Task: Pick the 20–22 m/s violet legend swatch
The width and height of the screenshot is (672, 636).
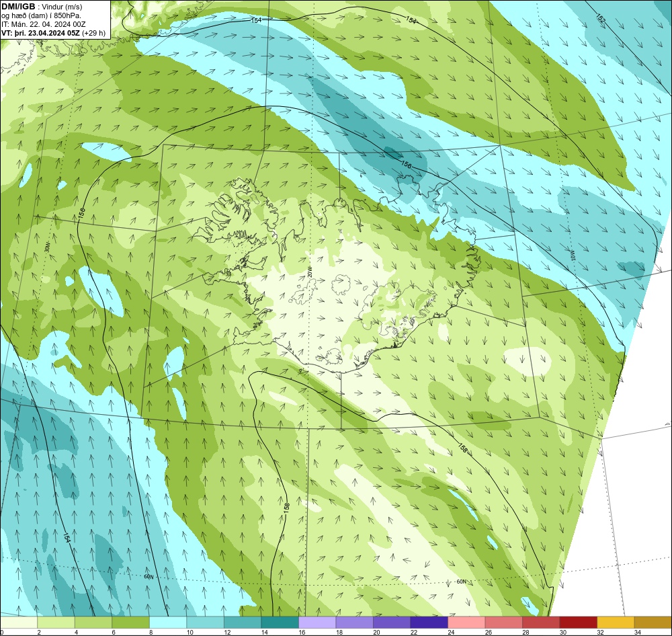Action: click(392, 623)
